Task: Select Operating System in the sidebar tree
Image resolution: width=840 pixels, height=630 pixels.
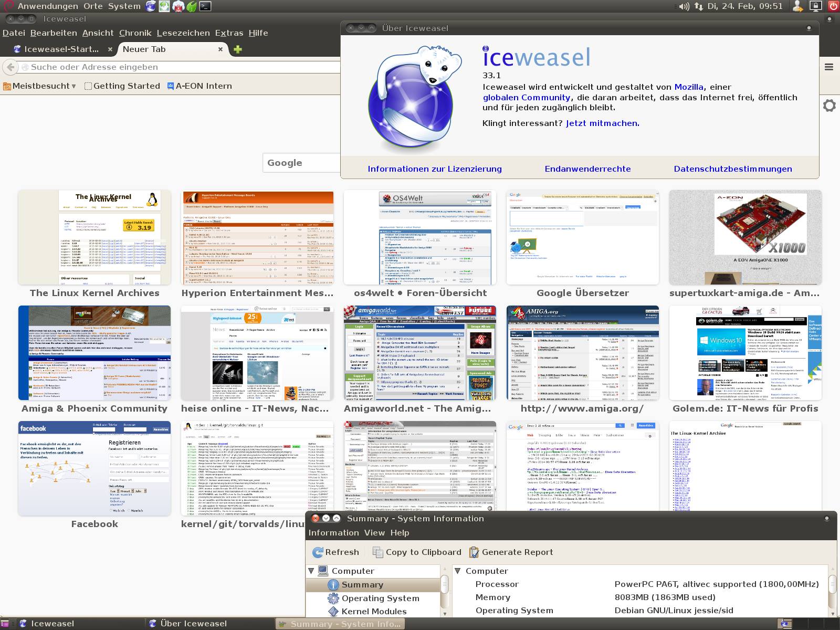Action: click(x=380, y=598)
